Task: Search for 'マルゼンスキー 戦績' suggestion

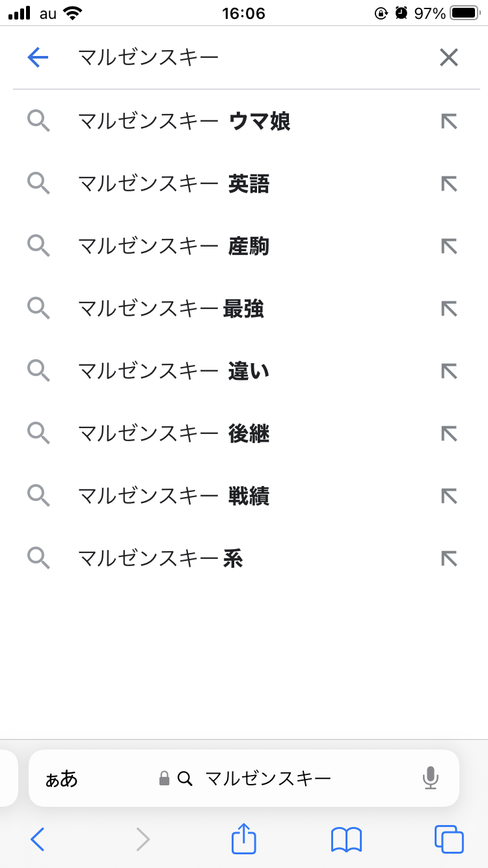Action: coord(174,496)
